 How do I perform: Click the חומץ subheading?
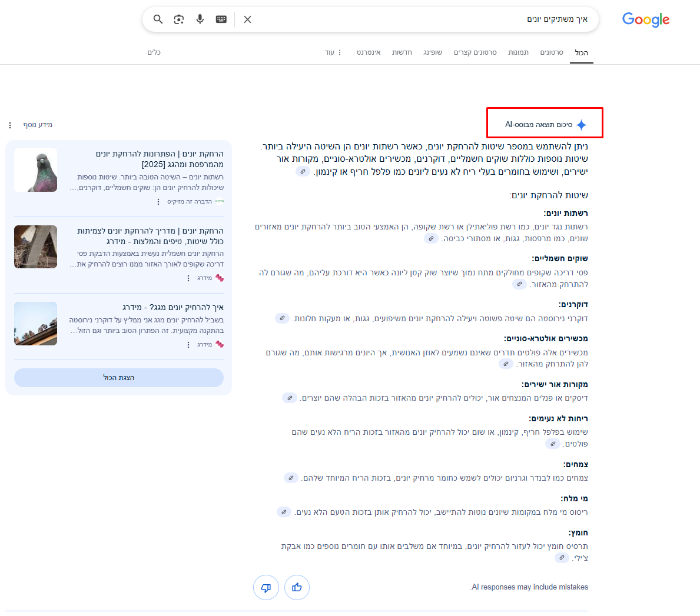(578, 532)
